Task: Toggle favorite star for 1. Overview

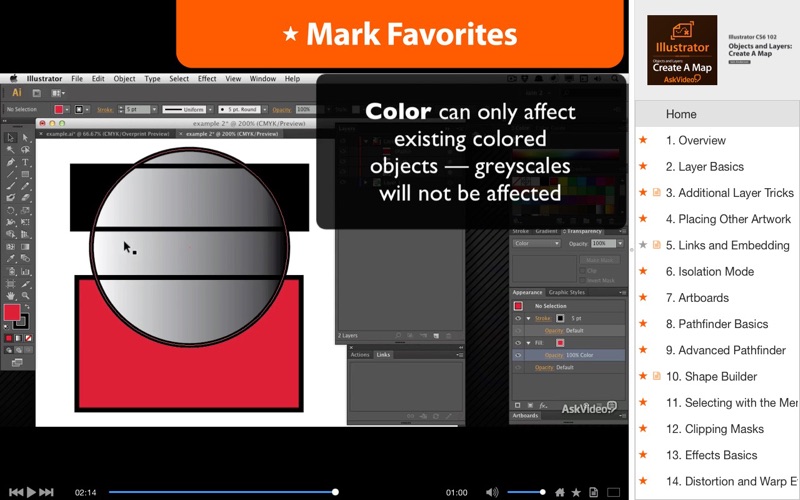Action: click(643, 140)
